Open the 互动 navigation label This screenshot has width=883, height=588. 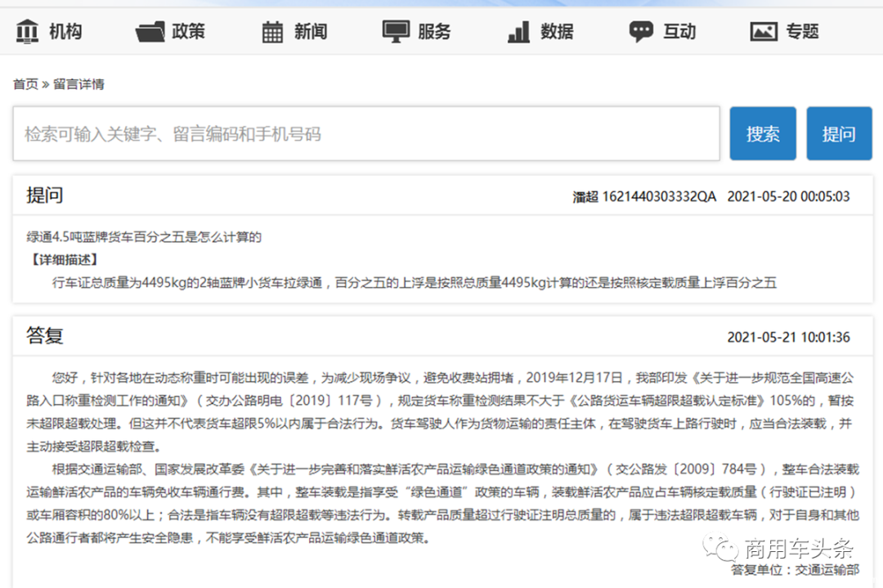[x=679, y=32]
